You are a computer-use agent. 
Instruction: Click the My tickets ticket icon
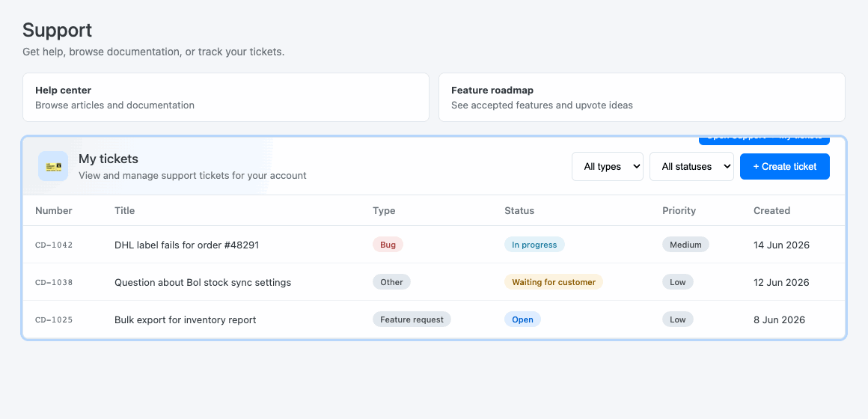tap(53, 166)
